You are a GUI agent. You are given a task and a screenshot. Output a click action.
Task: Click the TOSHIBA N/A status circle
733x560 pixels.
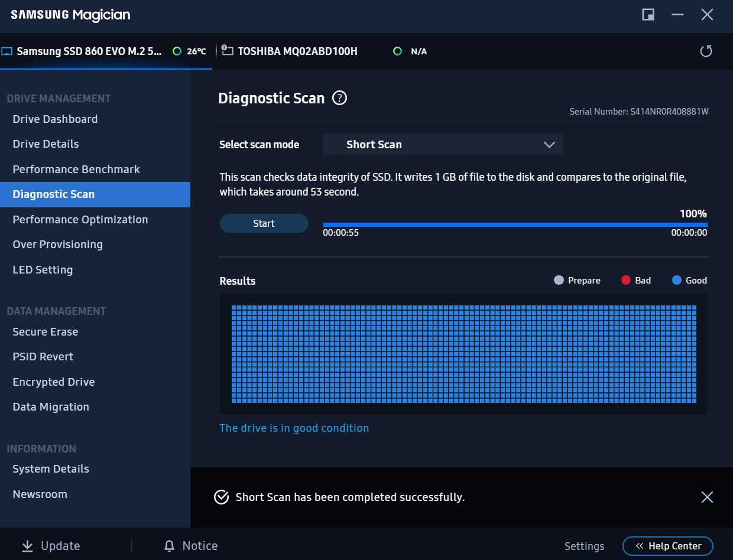click(398, 51)
